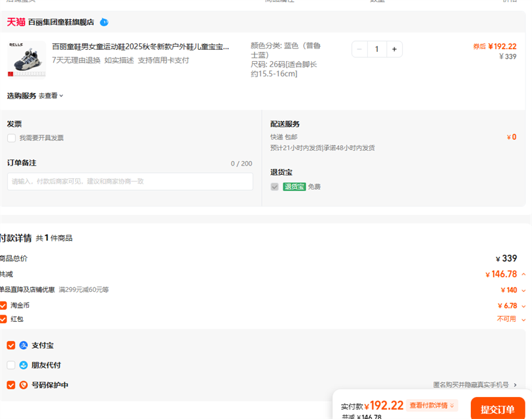The height and width of the screenshot is (419, 532).
Task: Click the Tmall logo icon
Action: (16, 22)
